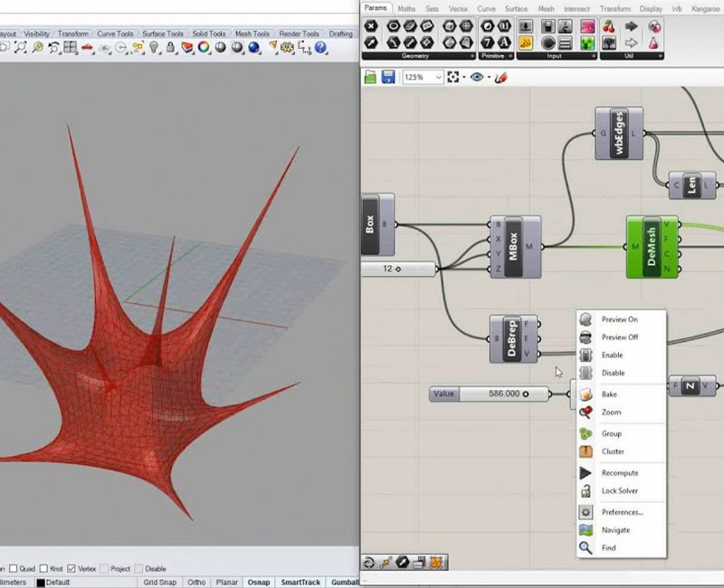Toggle Grid Snap in Rhino status bar
The height and width of the screenshot is (588, 724).
(x=160, y=583)
